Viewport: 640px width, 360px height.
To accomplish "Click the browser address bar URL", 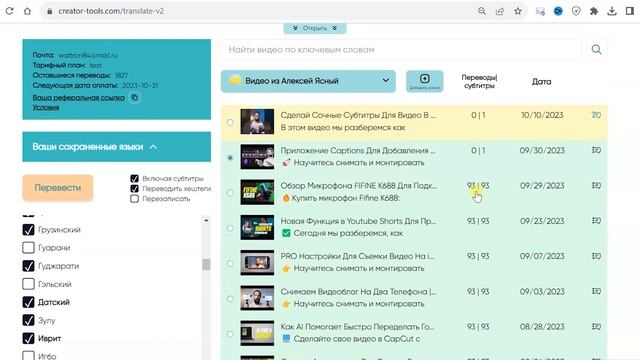I will (111, 11).
